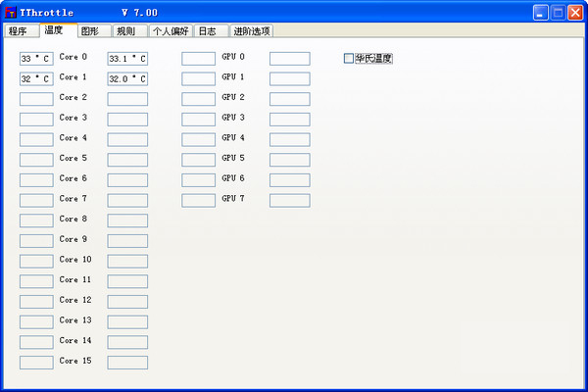Image resolution: width=588 pixels, height=392 pixels.
Task: Click the empty field after GPU 0 label
Action: (x=289, y=59)
